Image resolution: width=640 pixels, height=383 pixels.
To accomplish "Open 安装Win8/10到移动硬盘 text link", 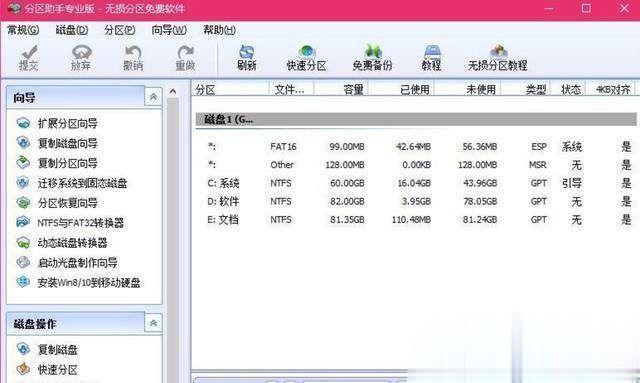I will [89, 282].
